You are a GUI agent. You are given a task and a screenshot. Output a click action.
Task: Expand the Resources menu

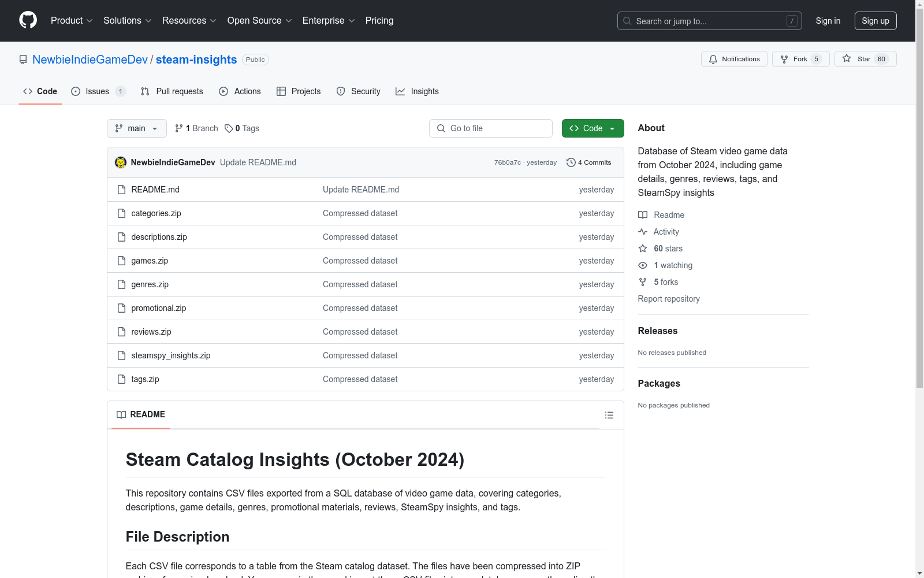pos(189,21)
